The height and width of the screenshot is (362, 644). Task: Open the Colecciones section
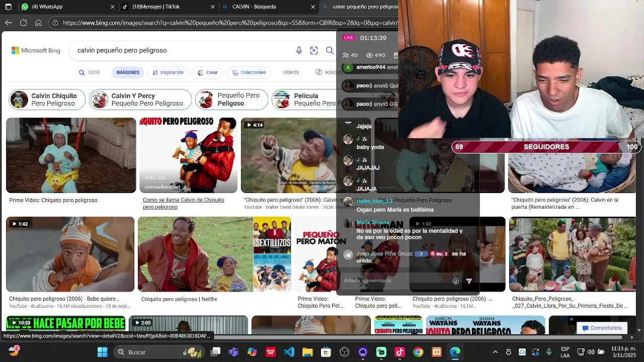pos(249,72)
